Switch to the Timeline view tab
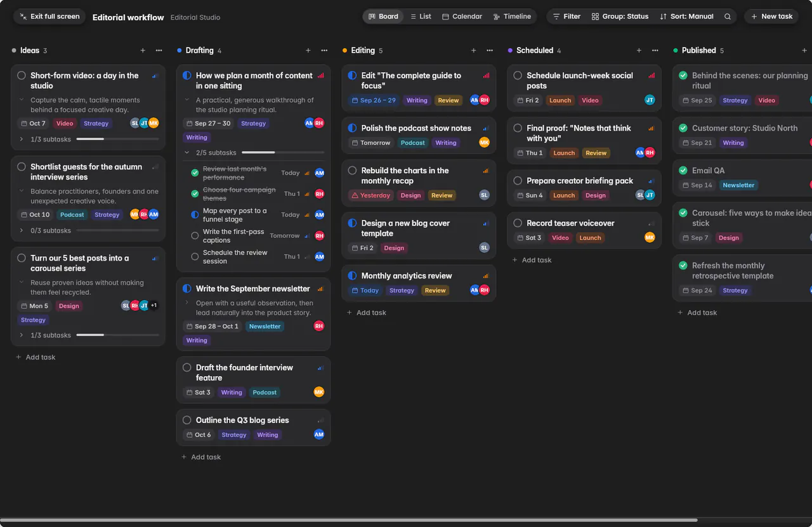This screenshot has height=527, width=812. tap(512, 16)
